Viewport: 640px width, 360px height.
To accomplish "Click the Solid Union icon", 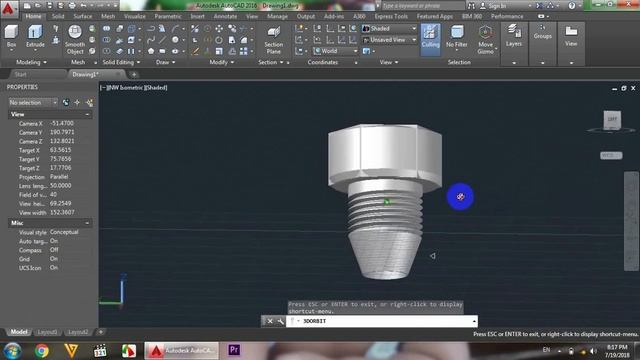I will click(107, 29).
